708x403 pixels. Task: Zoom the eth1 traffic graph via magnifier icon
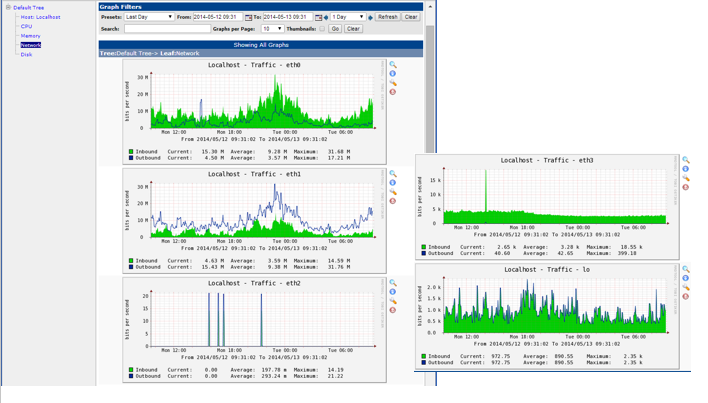point(393,174)
